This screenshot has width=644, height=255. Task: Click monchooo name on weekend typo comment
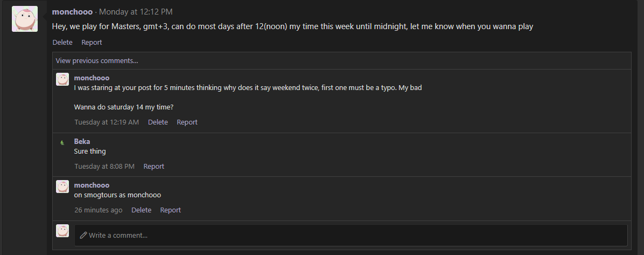point(92,78)
